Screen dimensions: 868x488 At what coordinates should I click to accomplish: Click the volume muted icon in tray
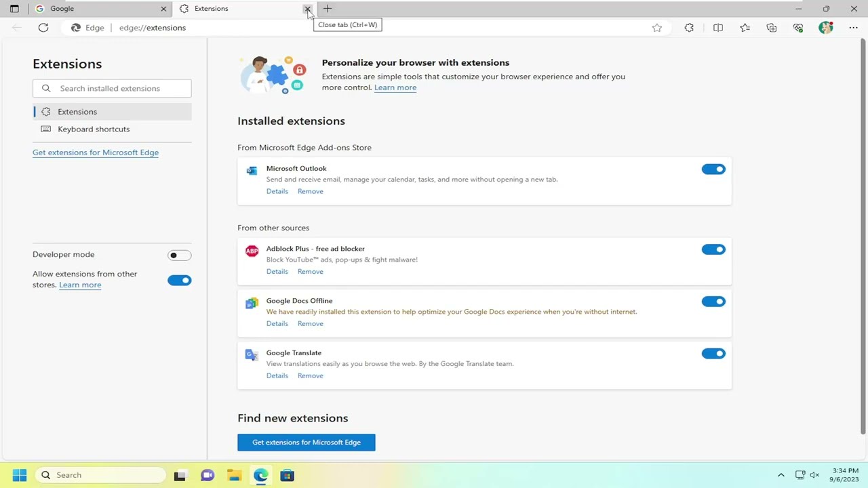click(x=814, y=475)
